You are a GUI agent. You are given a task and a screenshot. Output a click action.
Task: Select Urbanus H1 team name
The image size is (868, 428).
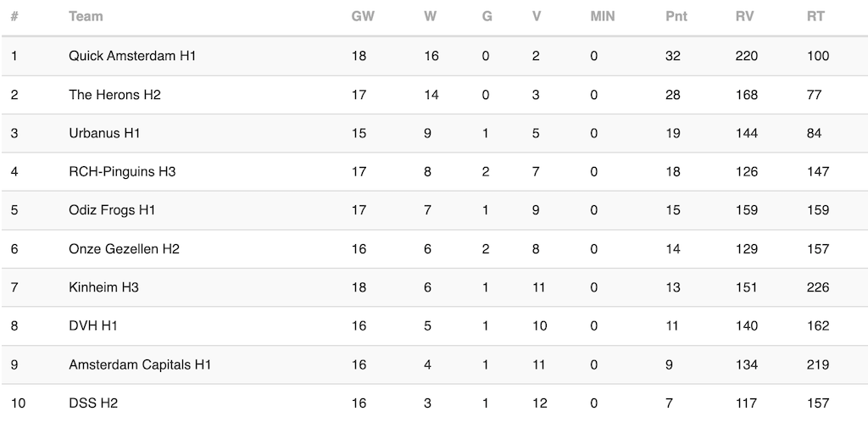click(x=104, y=133)
